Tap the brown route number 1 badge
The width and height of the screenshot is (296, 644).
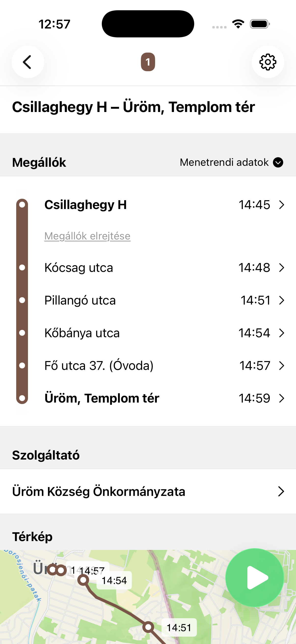pyautogui.click(x=148, y=62)
